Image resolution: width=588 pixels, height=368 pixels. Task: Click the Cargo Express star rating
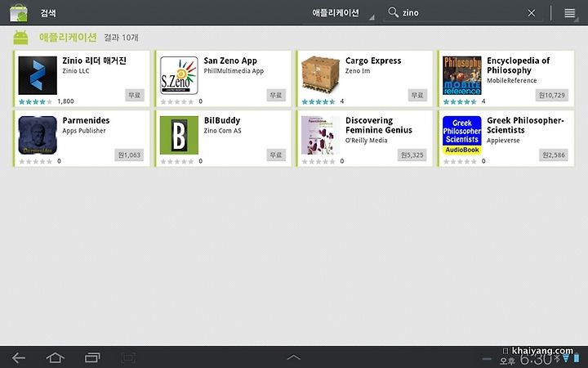pyautogui.click(x=318, y=101)
